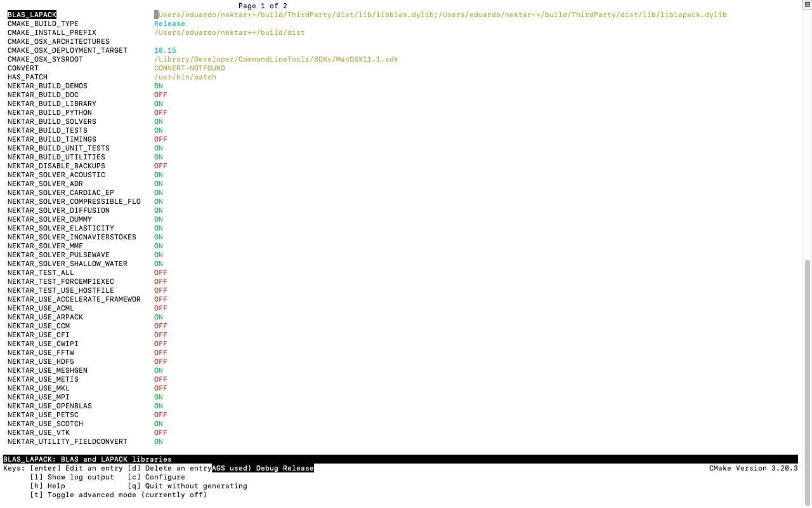Click the Quit without generating hint
This screenshot has height=508, width=812.
[187, 486]
